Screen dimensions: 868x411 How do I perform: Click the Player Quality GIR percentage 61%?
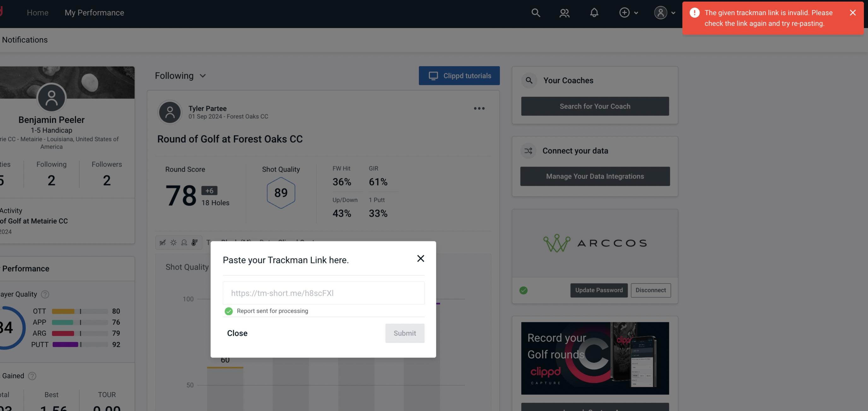coord(378,181)
